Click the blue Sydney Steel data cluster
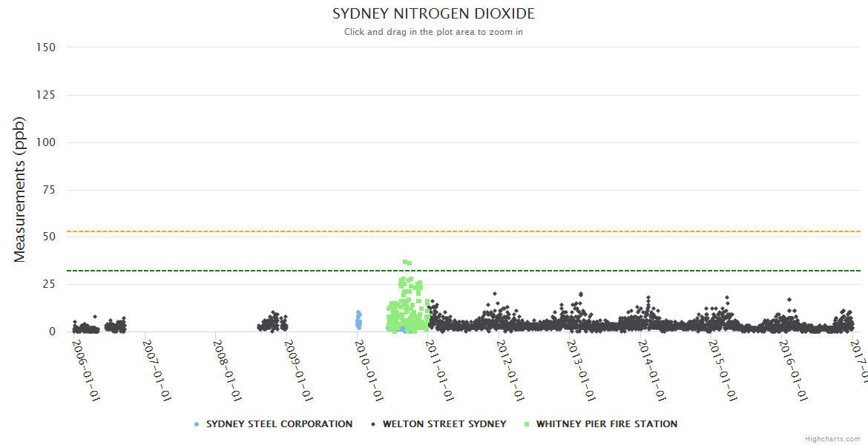Viewport: 868px width, 445px height. click(x=358, y=320)
